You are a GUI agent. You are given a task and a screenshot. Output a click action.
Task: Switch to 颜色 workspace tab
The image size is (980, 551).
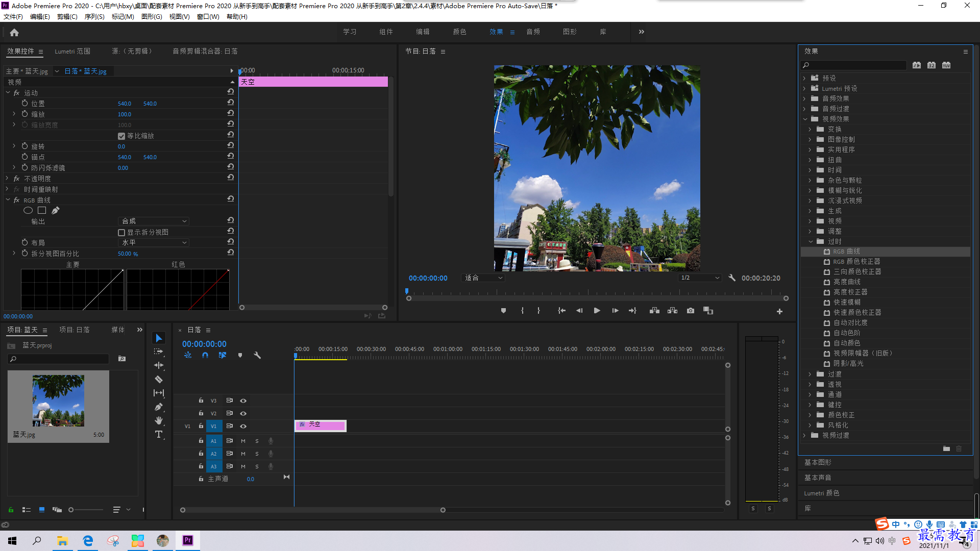459,32
